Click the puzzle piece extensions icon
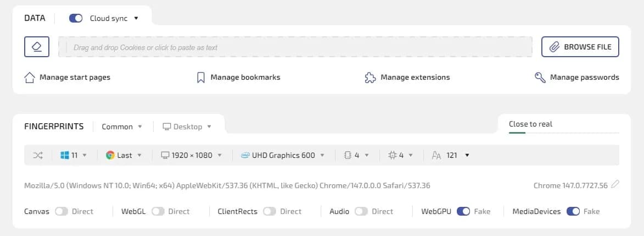 [370, 78]
